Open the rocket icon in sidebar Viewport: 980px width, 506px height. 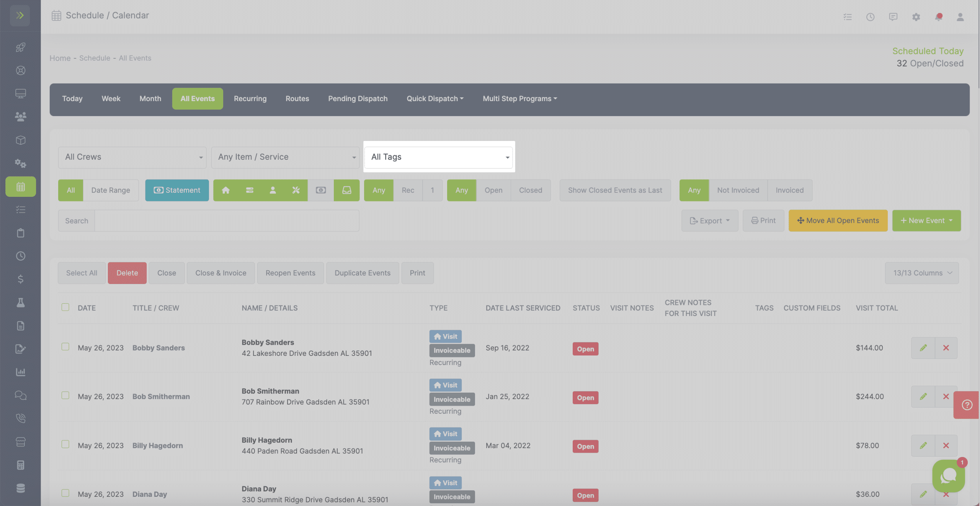click(21, 47)
